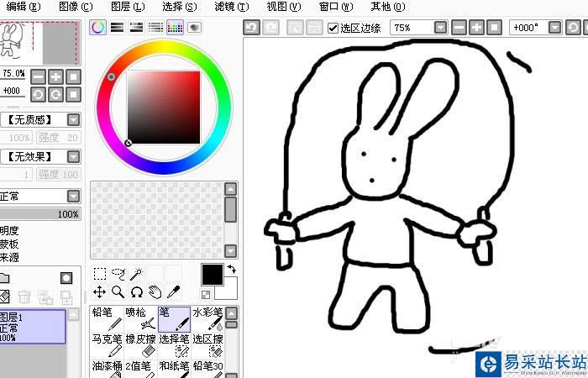Screen dimensions: 588x378
Task: Click swatches panel scroll down arrow
Action: 231,251
